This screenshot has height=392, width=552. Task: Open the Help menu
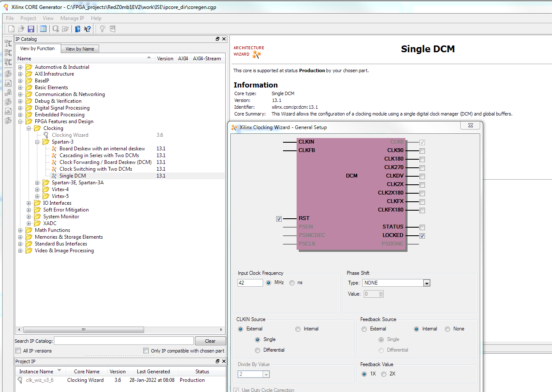[x=96, y=18]
